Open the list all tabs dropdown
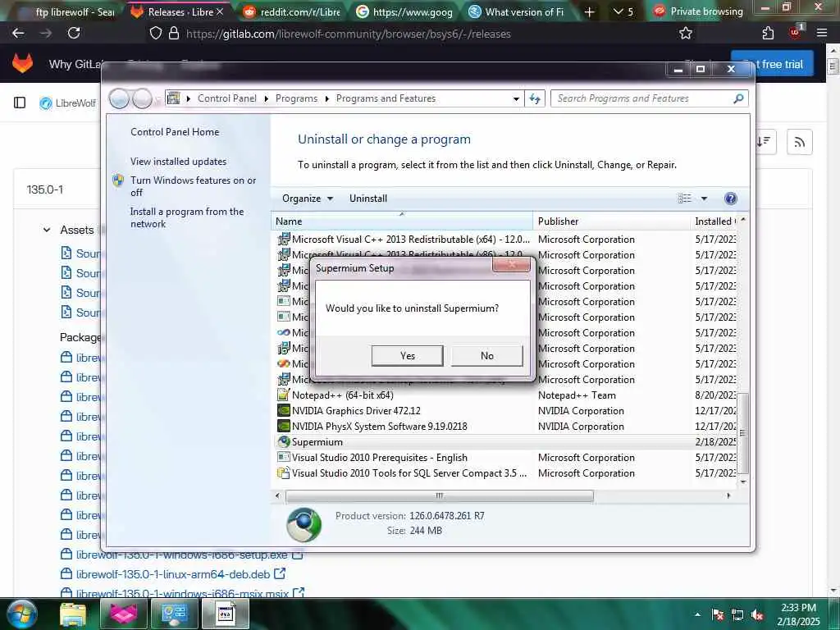The height and width of the screenshot is (630, 840). click(623, 11)
